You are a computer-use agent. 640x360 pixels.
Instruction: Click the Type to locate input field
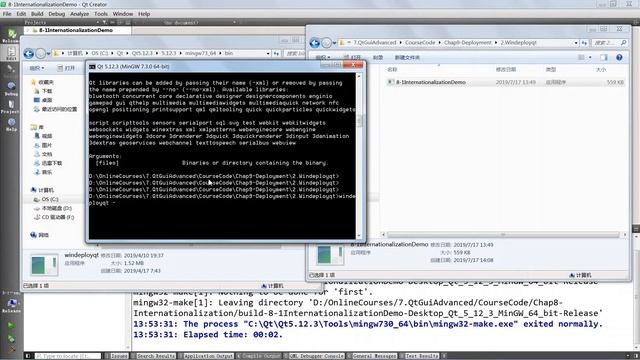click(x=68, y=356)
